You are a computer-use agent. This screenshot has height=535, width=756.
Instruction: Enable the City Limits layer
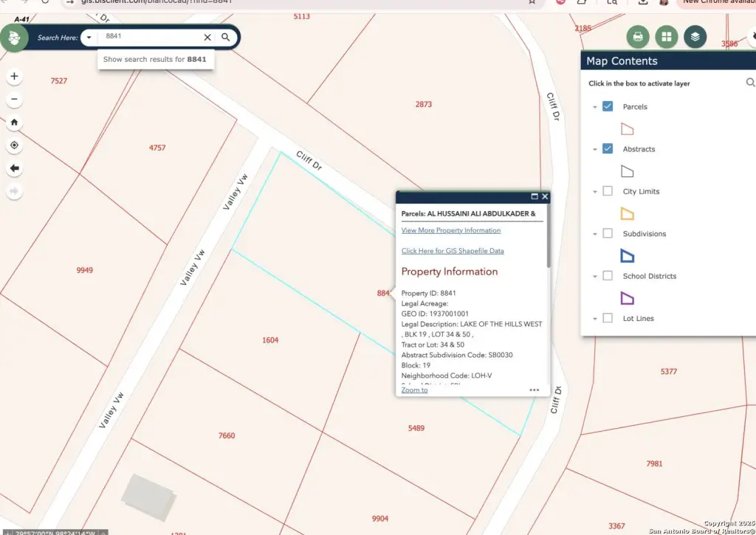coord(608,191)
